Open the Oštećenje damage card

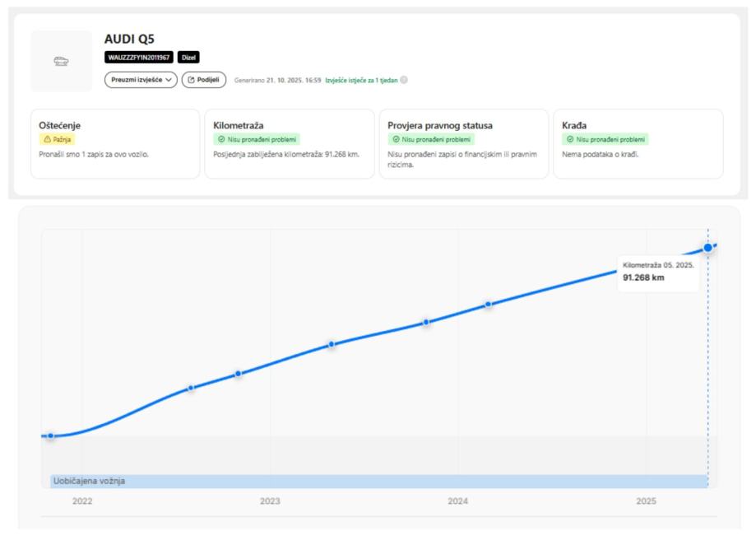(x=115, y=144)
